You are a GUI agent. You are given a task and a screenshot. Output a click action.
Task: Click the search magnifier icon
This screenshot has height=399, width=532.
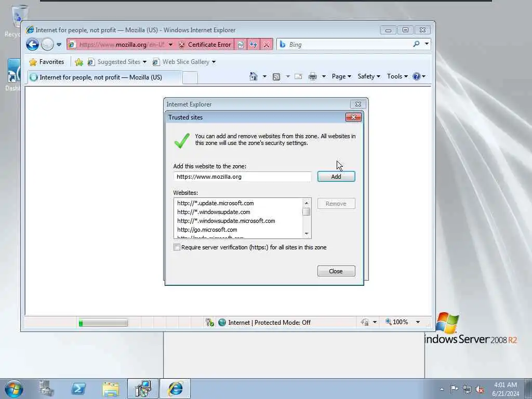click(416, 44)
